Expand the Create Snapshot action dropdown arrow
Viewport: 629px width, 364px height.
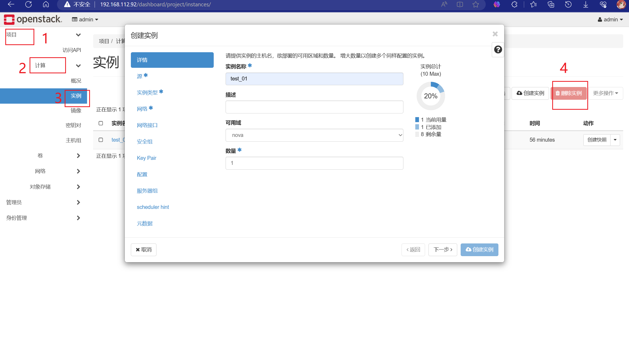click(x=615, y=140)
